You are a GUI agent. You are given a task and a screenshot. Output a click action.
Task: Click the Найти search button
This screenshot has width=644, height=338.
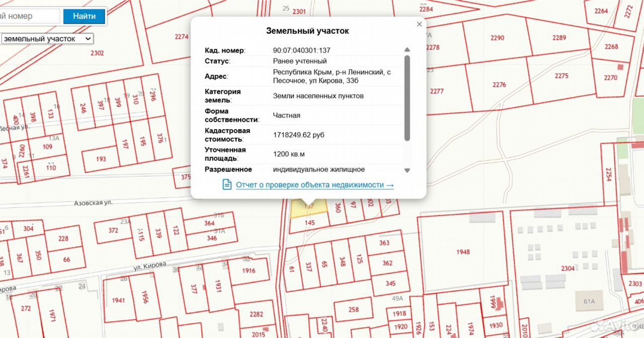pyautogui.click(x=85, y=16)
